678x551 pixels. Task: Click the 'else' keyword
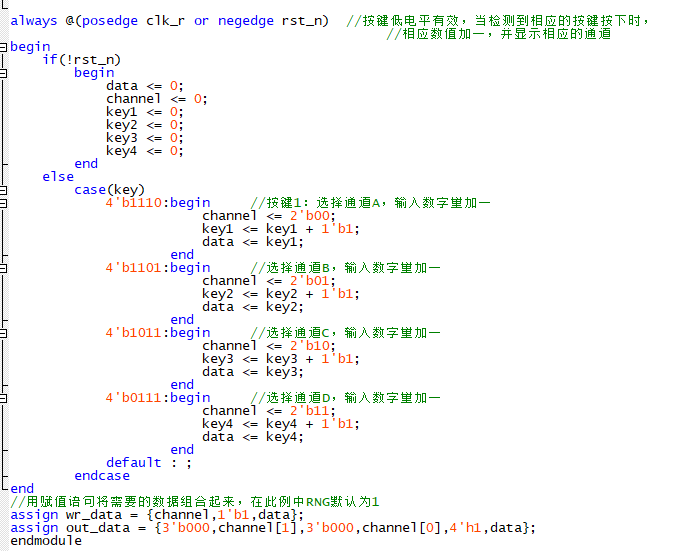tap(58, 176)
